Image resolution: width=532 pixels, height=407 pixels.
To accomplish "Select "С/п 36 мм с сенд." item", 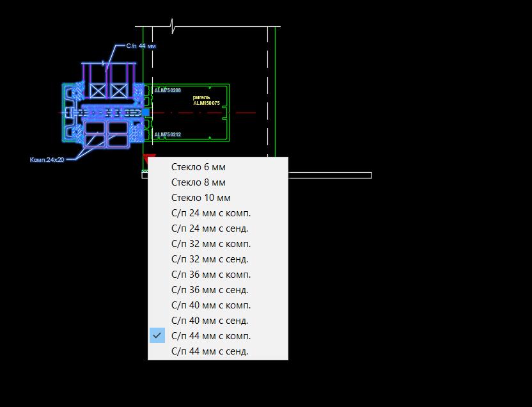I will [210, 290].
